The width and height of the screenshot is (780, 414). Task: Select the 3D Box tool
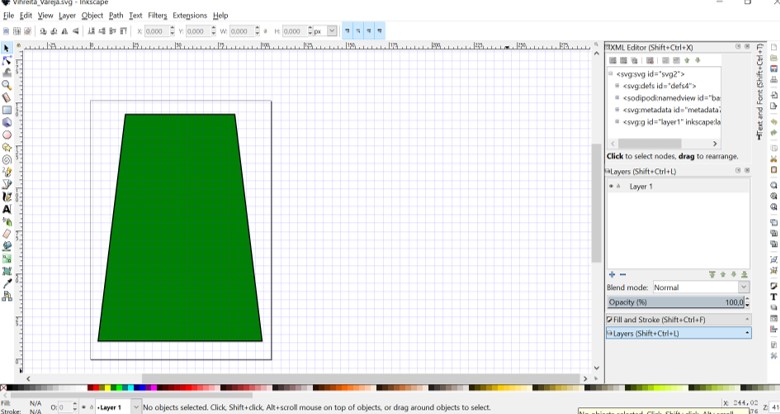[6, 122]
